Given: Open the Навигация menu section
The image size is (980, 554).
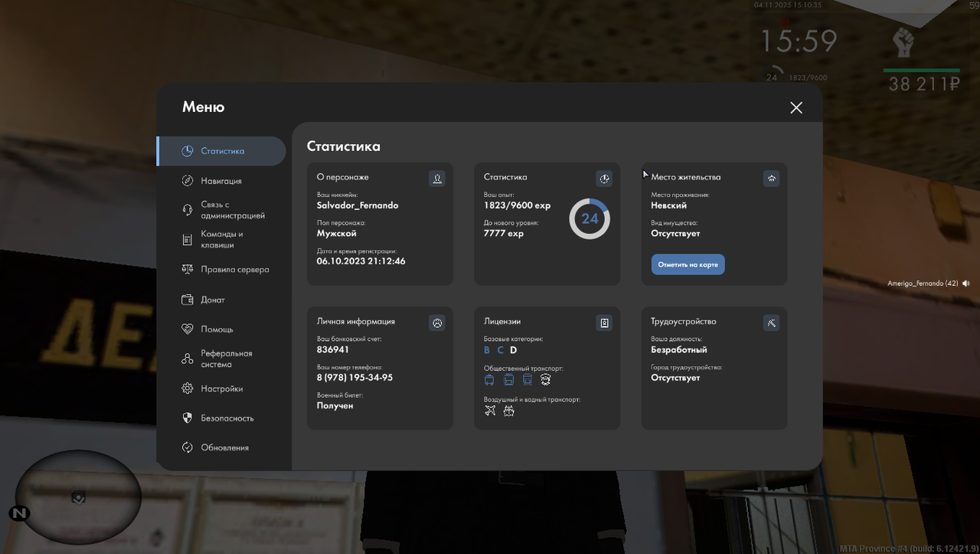Looking at the screenshot, I should click(x=222, y=181).
